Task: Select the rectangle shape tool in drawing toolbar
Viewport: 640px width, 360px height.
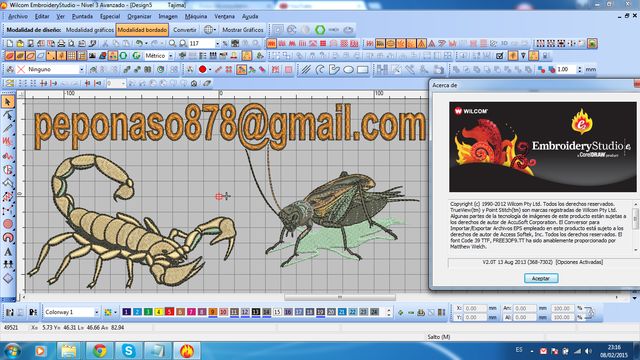Action: [362, 70]
